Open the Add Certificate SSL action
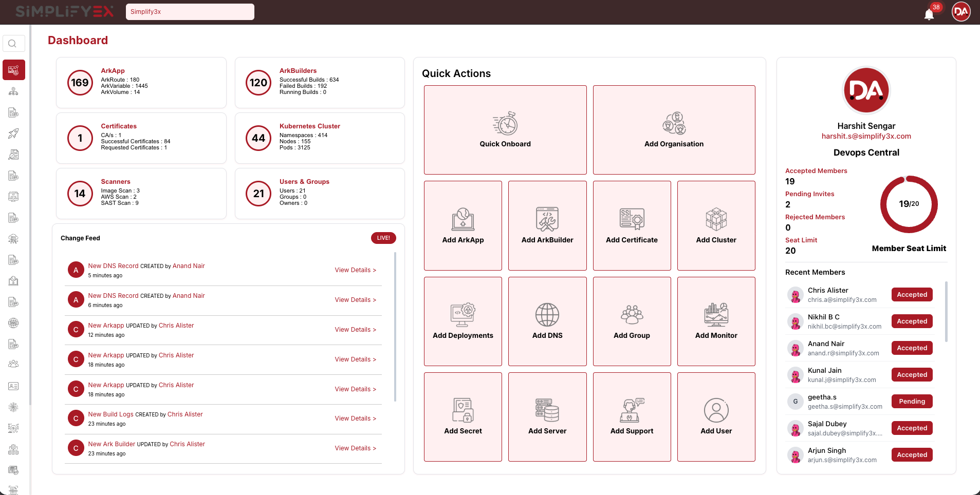Viewport: 980px width, 495px height. coord(632,225)
